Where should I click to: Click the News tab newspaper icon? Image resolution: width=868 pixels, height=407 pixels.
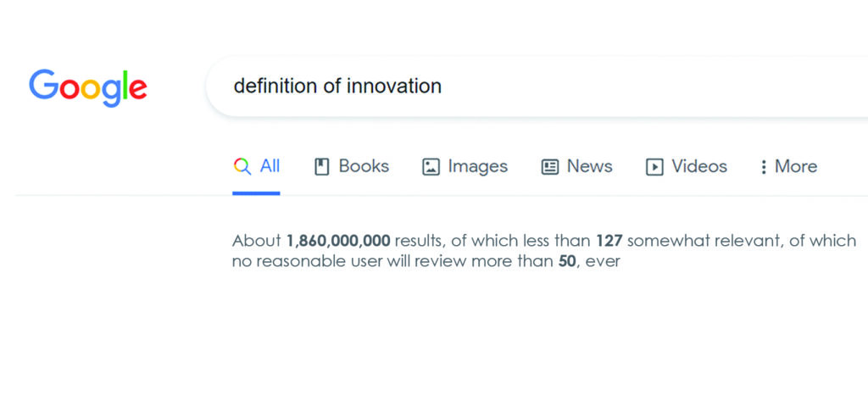click(549, 167)
